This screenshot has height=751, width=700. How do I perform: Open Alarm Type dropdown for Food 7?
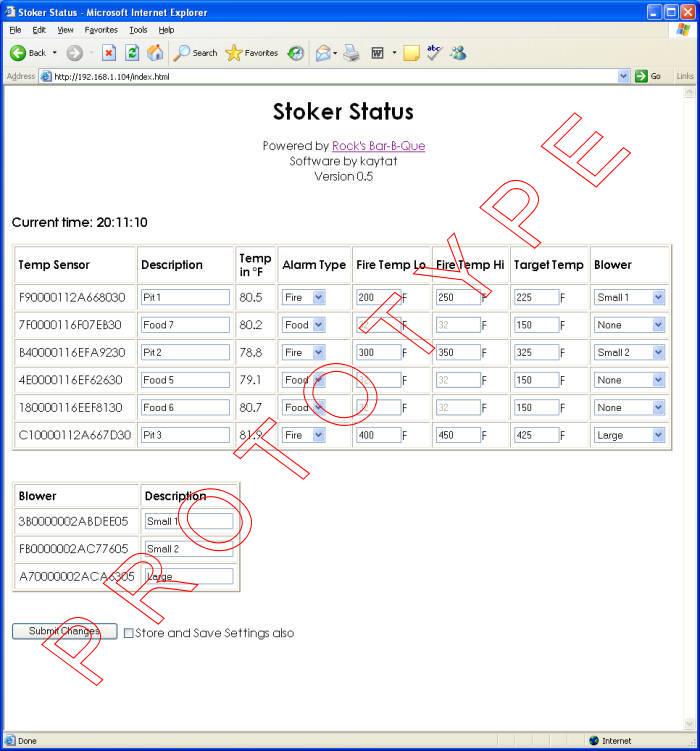point(318,325)
